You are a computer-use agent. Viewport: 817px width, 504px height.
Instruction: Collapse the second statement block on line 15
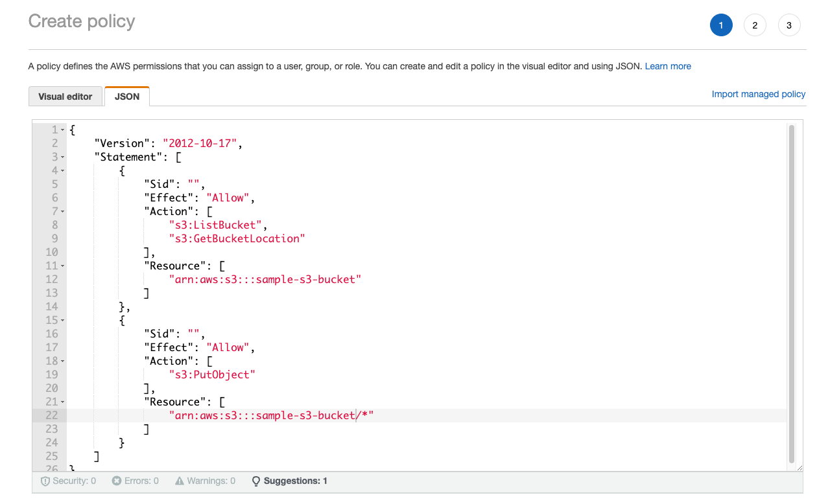[62, 320]
